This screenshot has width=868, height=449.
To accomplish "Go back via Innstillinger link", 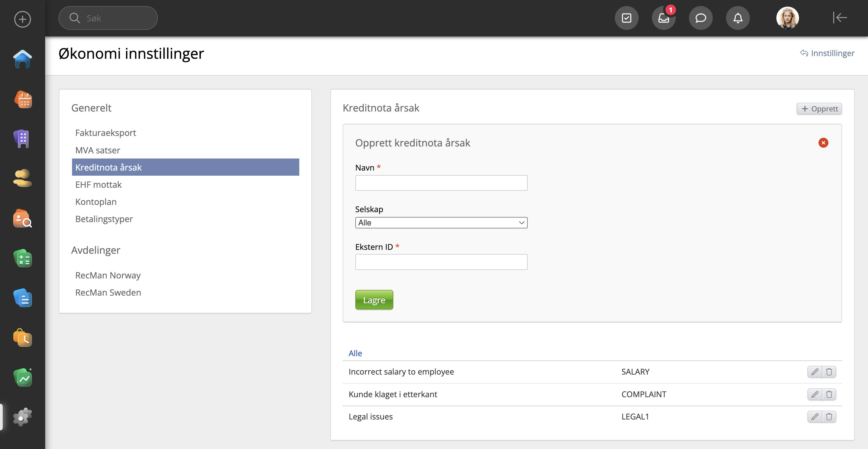I will [x=828, y=53].
